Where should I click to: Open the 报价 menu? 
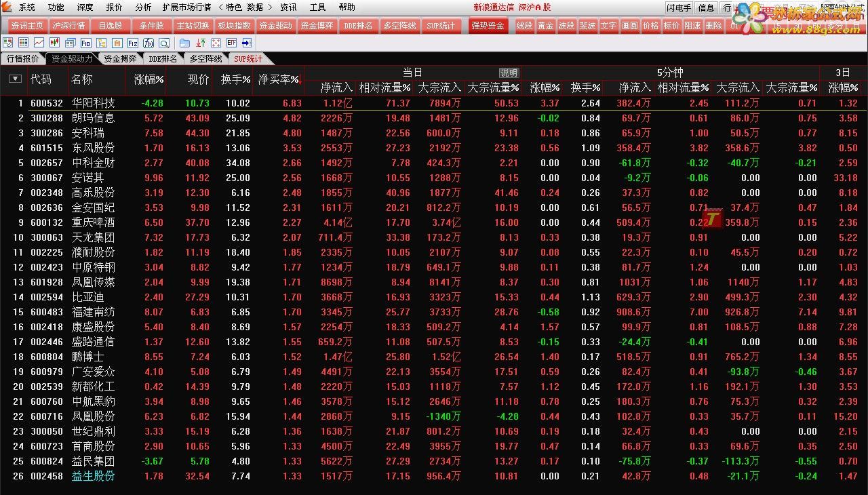(x=115, y=7)
